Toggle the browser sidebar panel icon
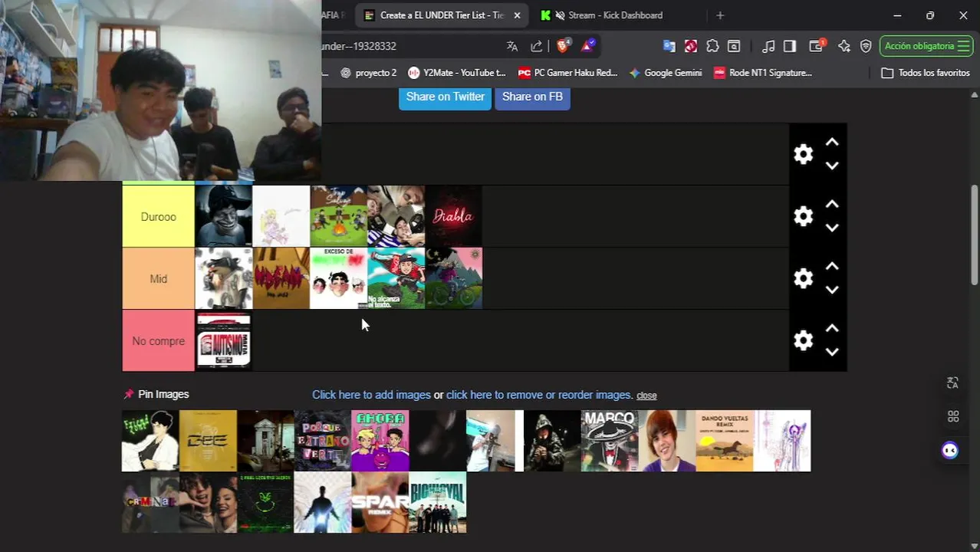980x552 pixels. (790, 46)
